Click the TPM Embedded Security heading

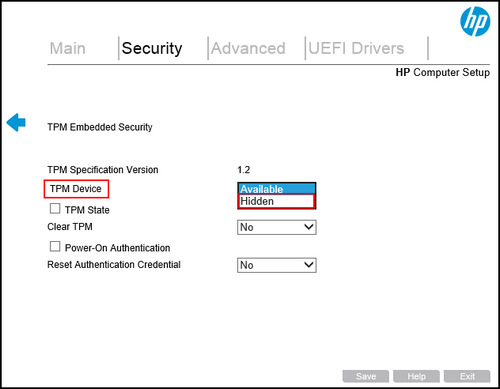(x=100, y=127)
